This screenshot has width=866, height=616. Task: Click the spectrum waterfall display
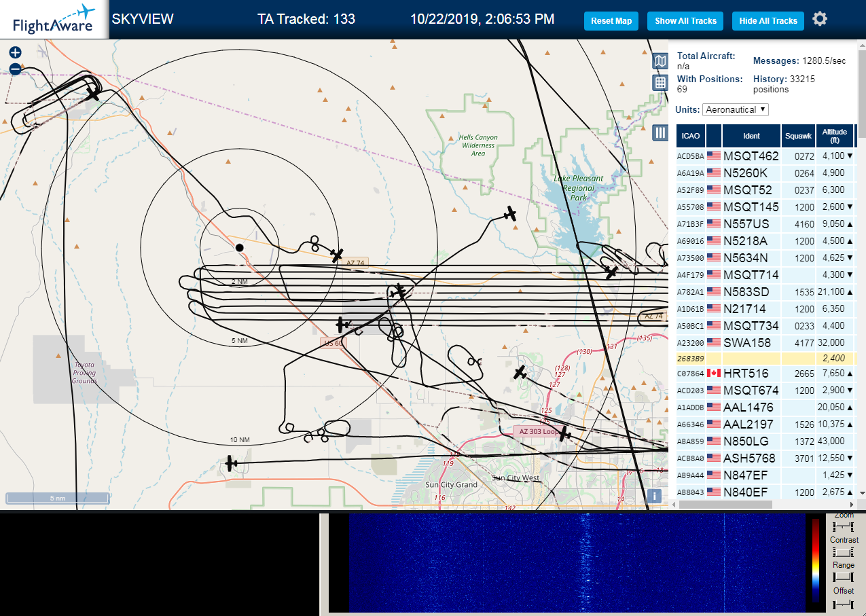(577, 562)
